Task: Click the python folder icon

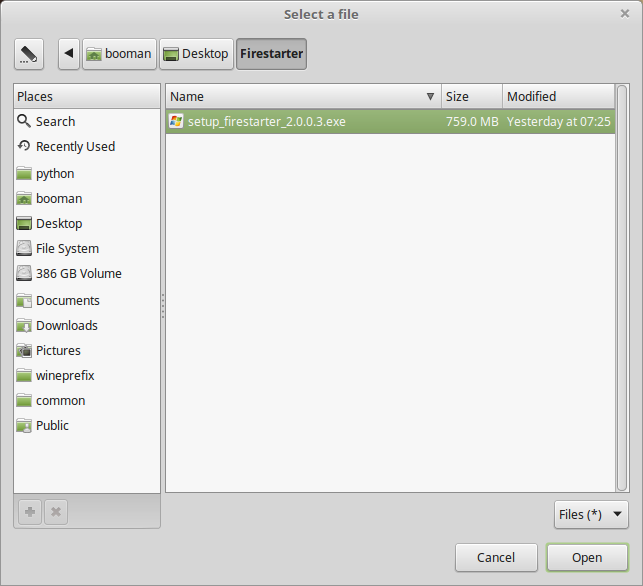Action: [24, 173]
